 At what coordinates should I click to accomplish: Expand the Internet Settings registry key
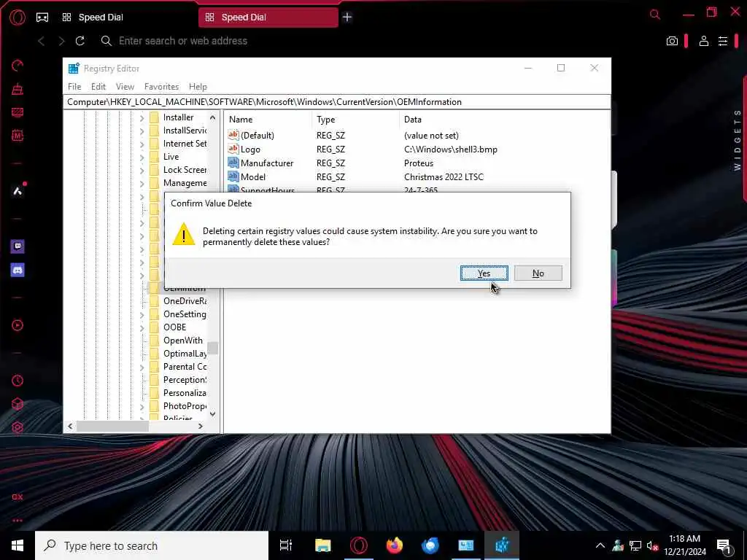point(142,144)
